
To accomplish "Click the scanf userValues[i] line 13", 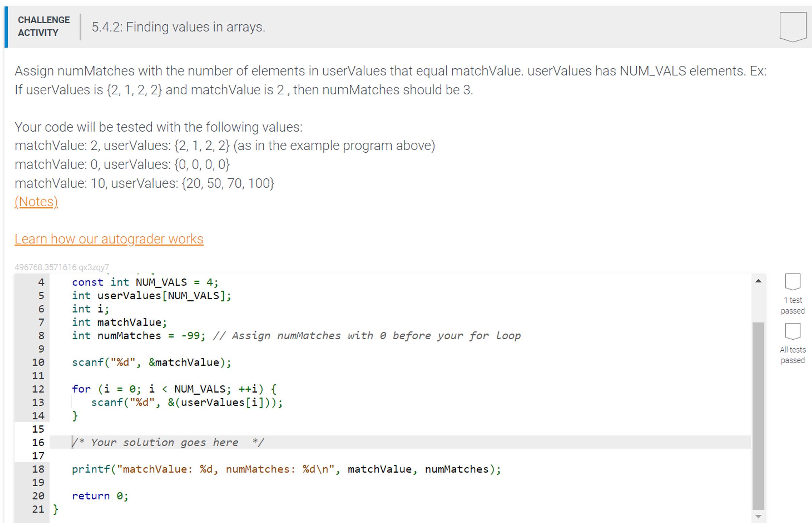I will 187,402.
